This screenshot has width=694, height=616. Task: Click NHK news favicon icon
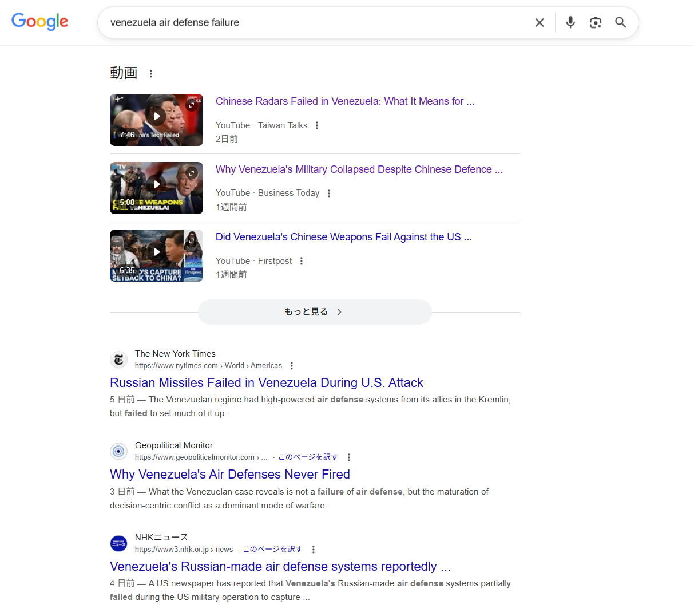coord(118,543)
